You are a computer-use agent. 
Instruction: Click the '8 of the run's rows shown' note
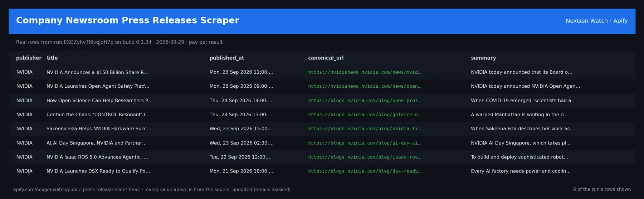click(x=602, y=190)
